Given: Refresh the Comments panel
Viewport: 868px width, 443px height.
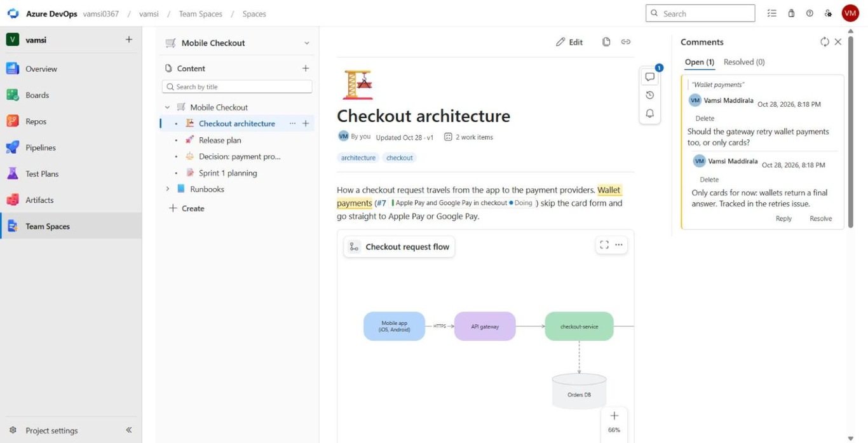Looking at the screenshot, I should click(x=825, y=42).
